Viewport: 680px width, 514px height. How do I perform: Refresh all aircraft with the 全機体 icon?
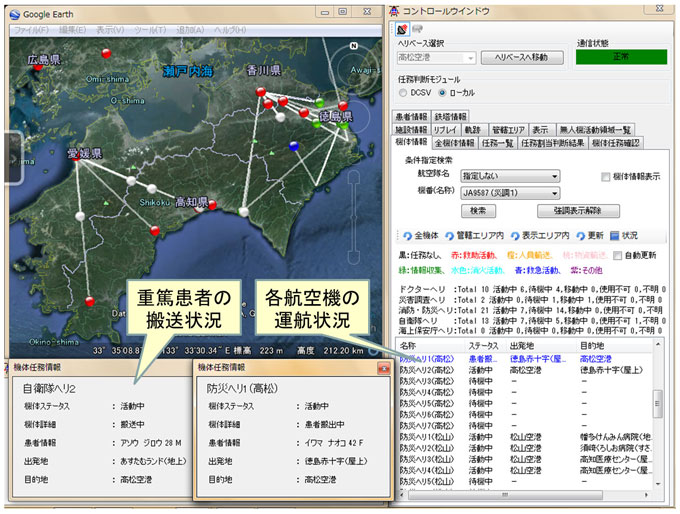407,236
